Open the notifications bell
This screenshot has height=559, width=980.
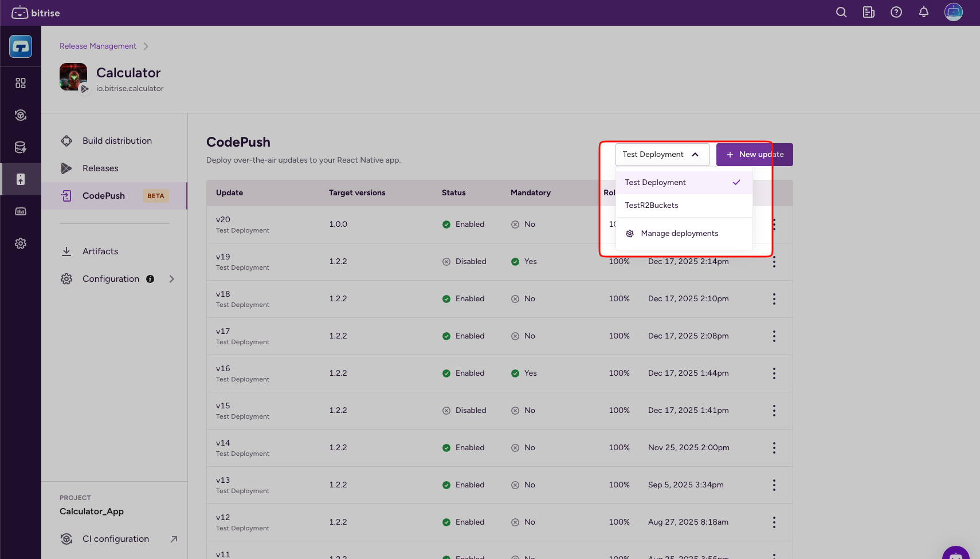tap(923, 13)
